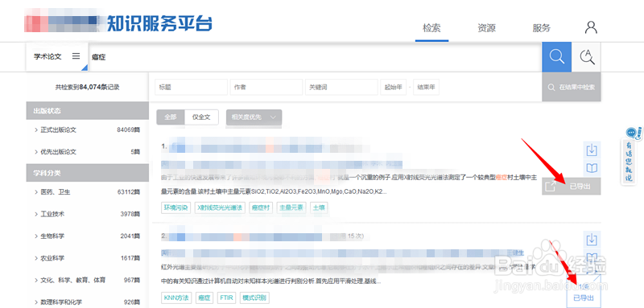The width and height of the screenshot is (644, 308).
Task: Open the 相关度优先 sort dropdown
Action: [254, 117]
